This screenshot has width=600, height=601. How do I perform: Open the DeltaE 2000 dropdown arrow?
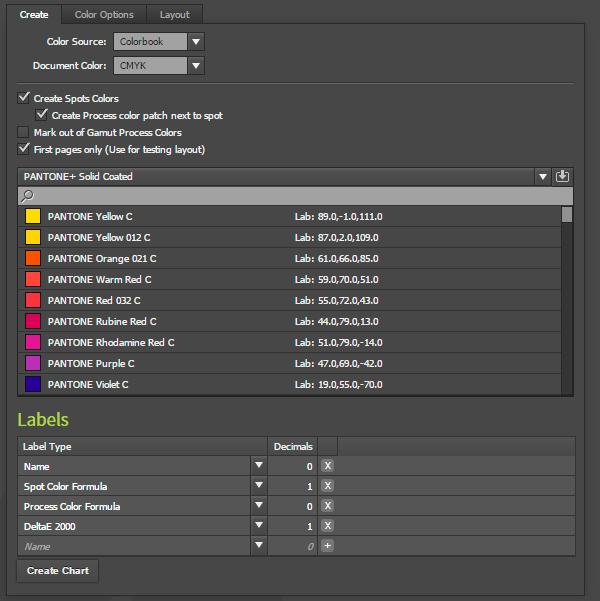(259, 525)
